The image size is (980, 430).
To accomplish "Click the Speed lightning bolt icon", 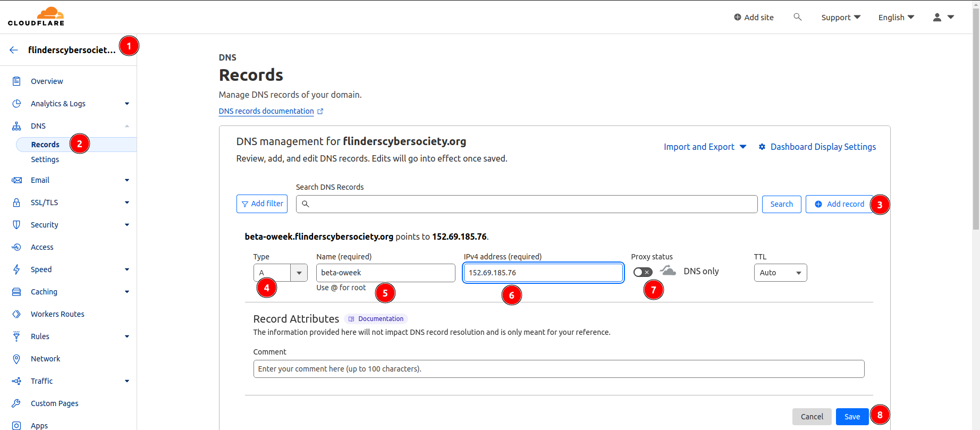I will tap(16, 269).
